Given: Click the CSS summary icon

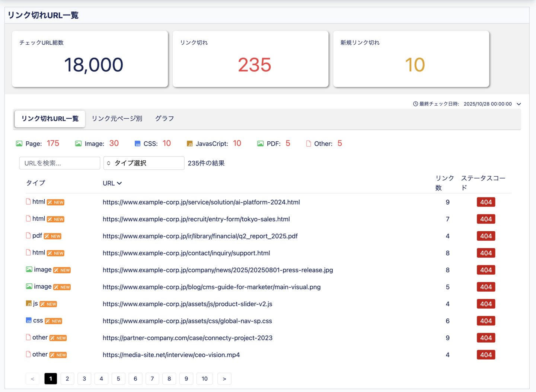Looking at the screenshot, I should [x=137, y=144].
